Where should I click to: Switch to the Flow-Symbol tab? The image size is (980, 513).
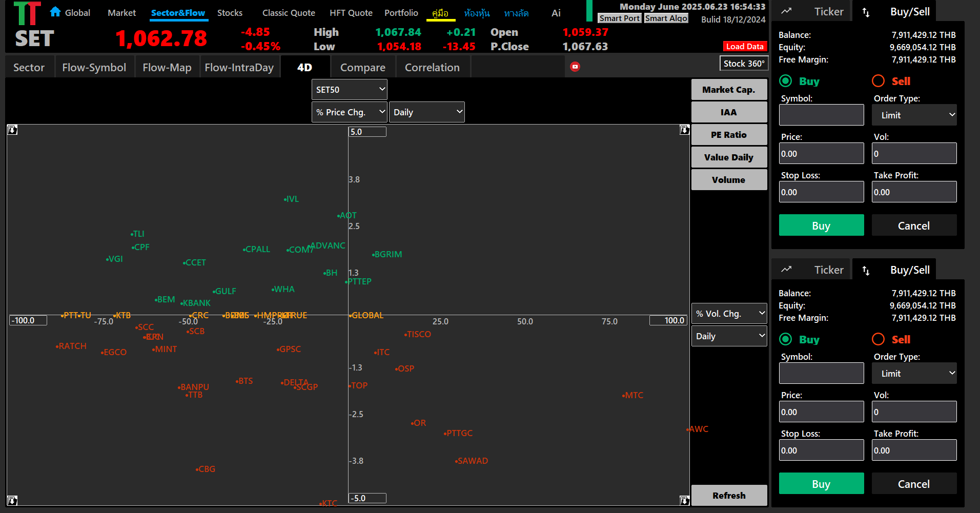coord(94,67)
